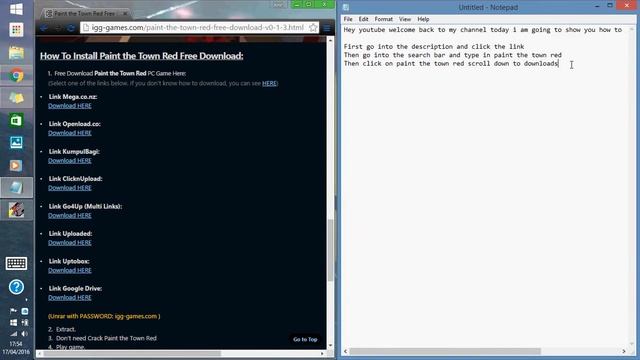Click Download HERE under Link Openload.co
This screenshot has height=360, width=640.
pyautogui.click(x=70, y=133)
